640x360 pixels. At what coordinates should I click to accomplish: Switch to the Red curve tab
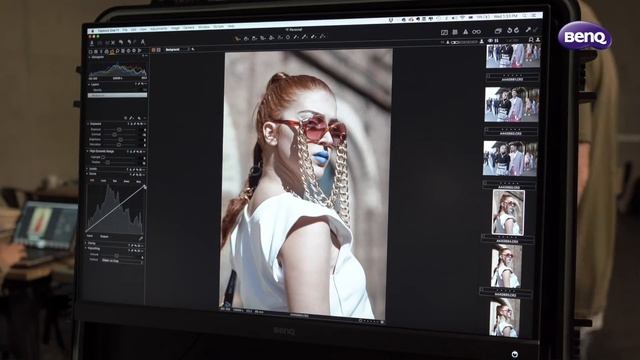pos(115,181)
